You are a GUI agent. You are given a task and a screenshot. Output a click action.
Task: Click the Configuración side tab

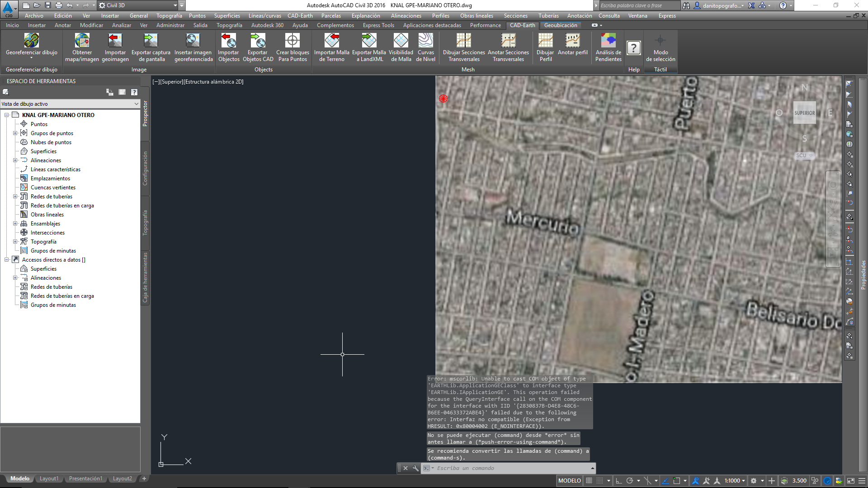click(x=145, y=169)
